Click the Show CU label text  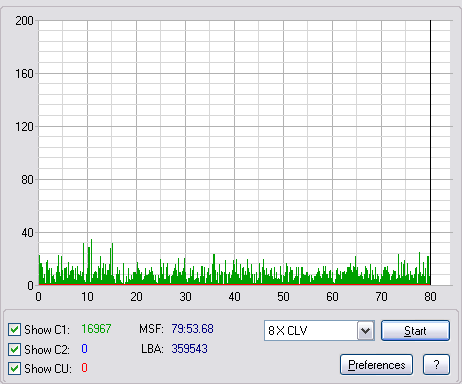[48, 369]
